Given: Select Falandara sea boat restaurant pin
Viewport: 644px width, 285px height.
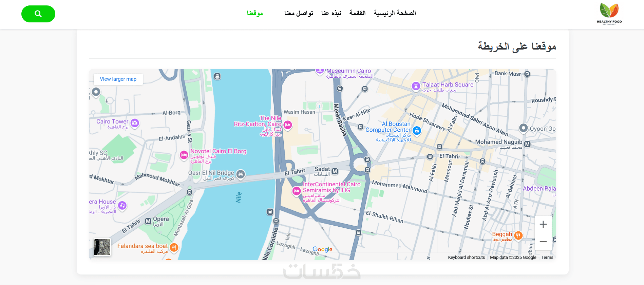Looking at the screenshot, I should 174,247.
